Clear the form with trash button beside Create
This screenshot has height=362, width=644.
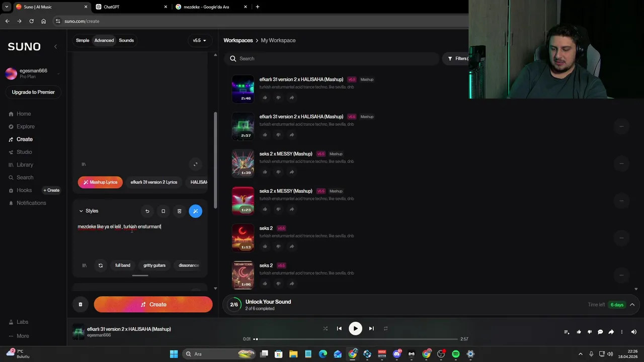click(80, 304)
